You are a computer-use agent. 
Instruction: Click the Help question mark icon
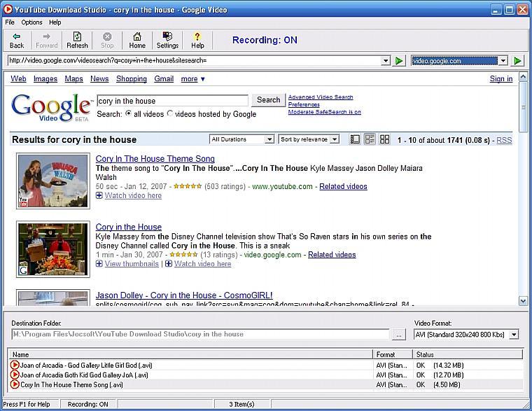click(197, 37)
